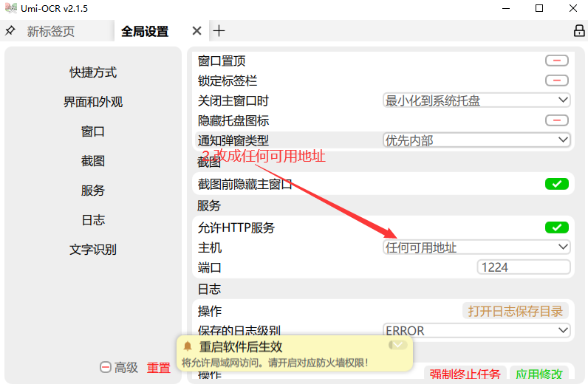Click the plus icon to add tab
Image resolution: width=588 pixels, height=387 pixels.
click(x=219, y=31)
